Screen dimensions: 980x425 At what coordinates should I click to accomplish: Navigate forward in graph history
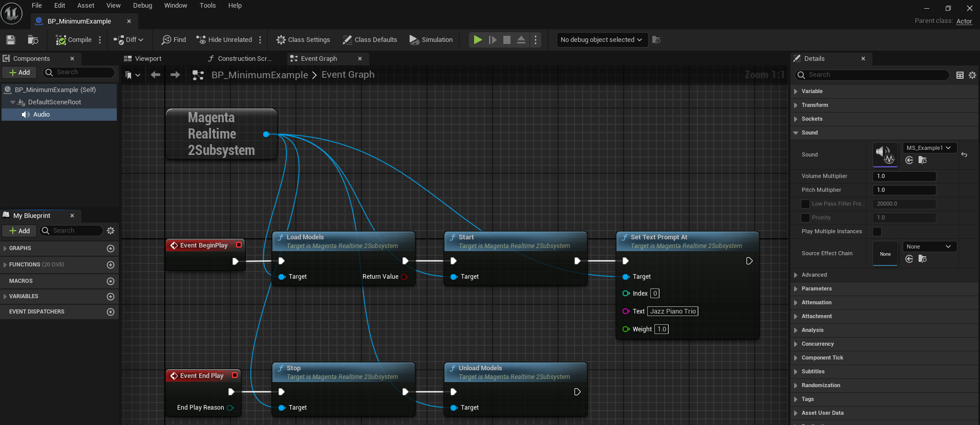[x=175, y=75]
